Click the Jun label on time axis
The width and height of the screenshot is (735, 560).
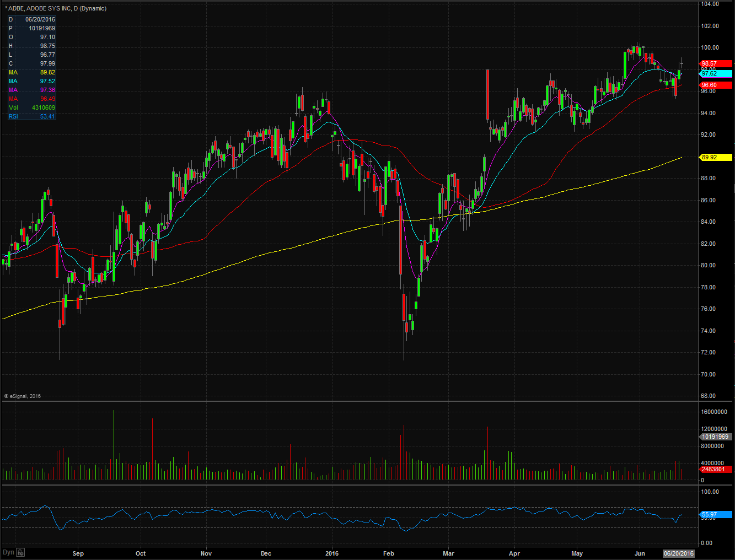[x=640, y=553]
